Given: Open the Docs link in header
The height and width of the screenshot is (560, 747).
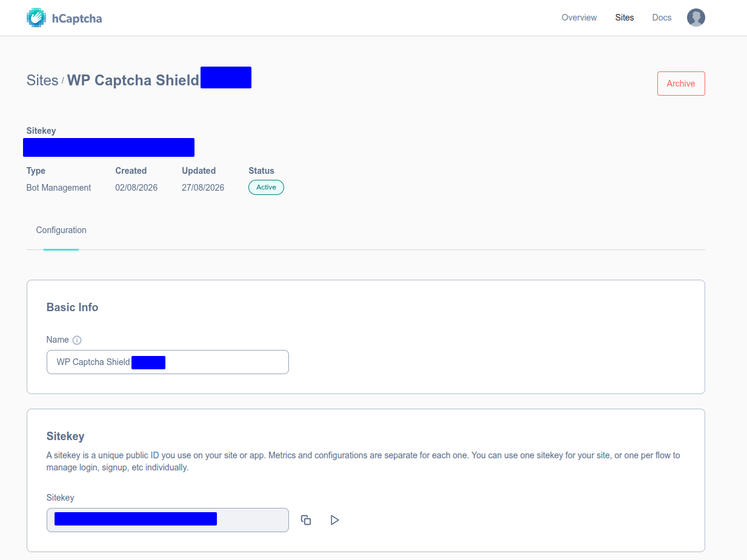Looking at the screenshot, I should (662, 18).
